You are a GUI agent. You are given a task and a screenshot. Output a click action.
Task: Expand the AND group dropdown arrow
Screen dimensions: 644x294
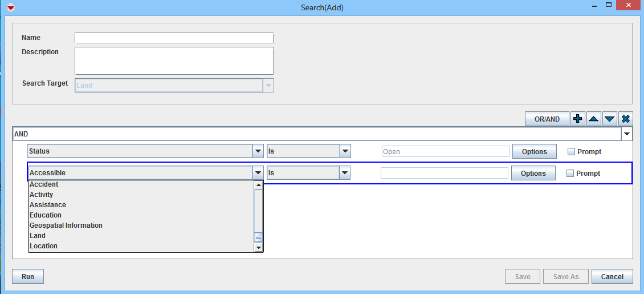[627, 134]
